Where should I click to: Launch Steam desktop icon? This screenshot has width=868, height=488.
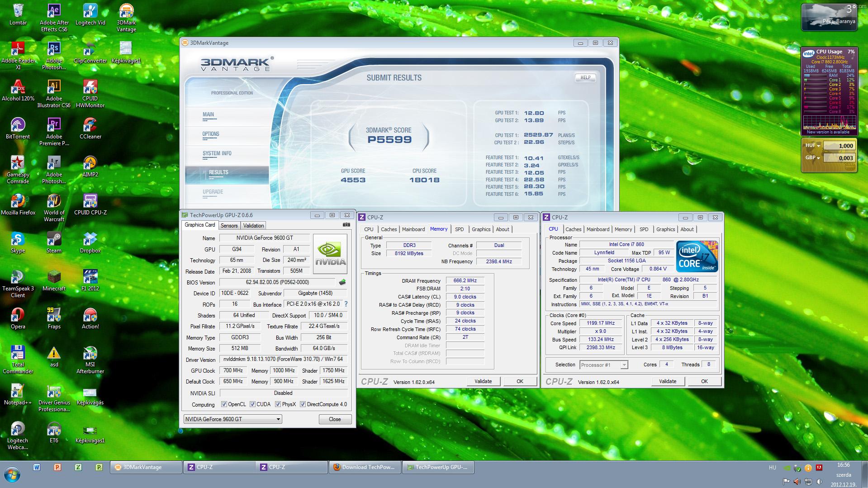[54, 242]
